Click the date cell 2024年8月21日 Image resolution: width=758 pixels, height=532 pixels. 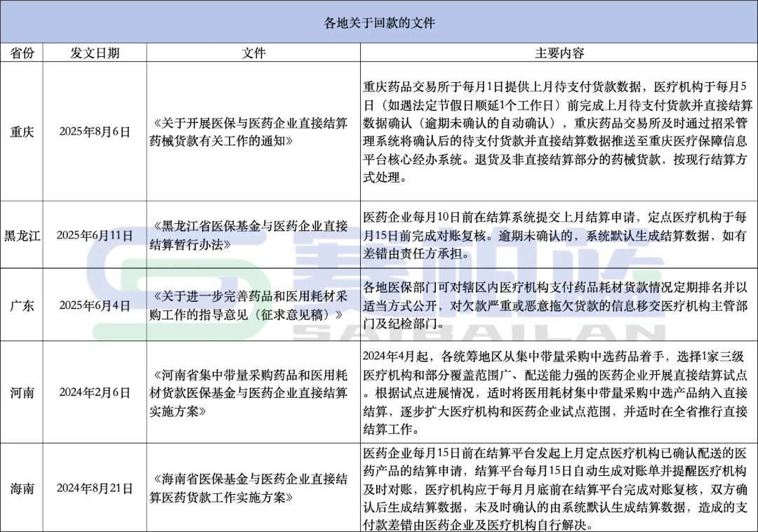point(95,488)
